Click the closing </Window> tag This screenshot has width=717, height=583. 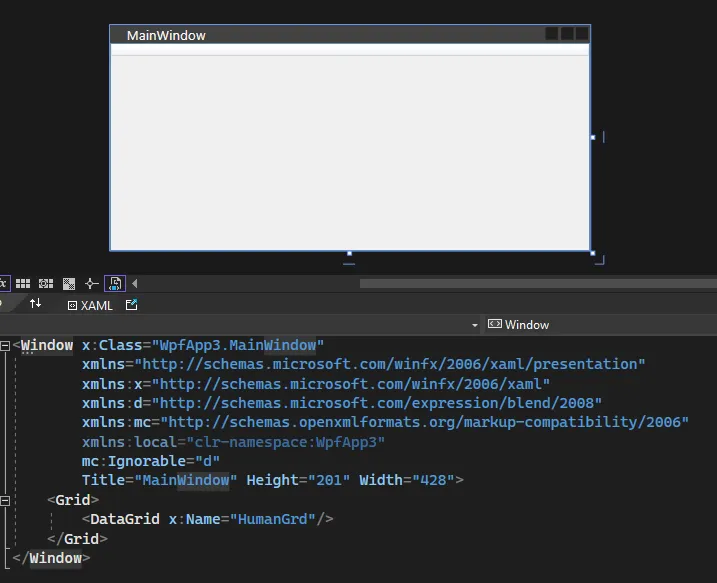(51, 558)
